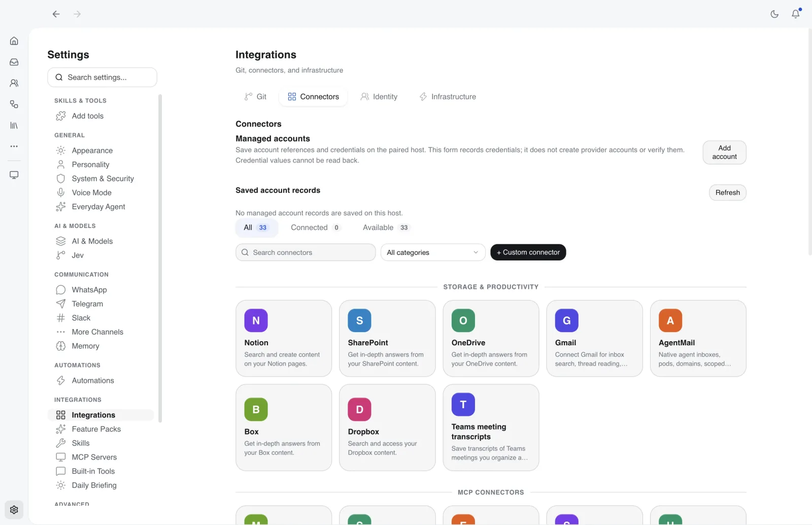Open WhatsApp communication settings

pos(100,289)
